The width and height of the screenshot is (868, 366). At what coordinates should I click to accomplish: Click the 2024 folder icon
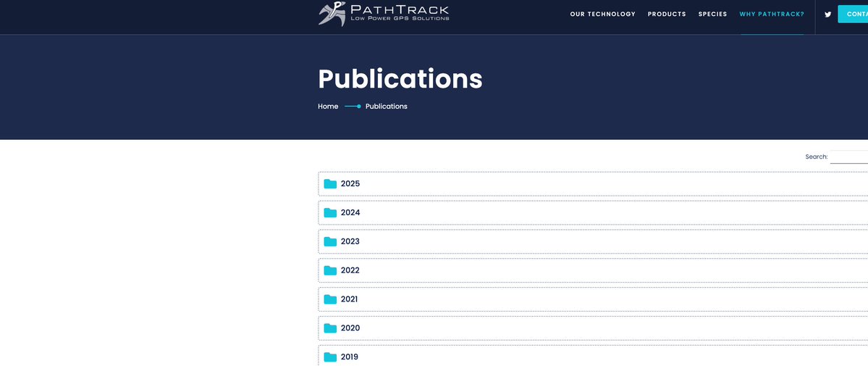pyautogui.click(x=331, y=213)
